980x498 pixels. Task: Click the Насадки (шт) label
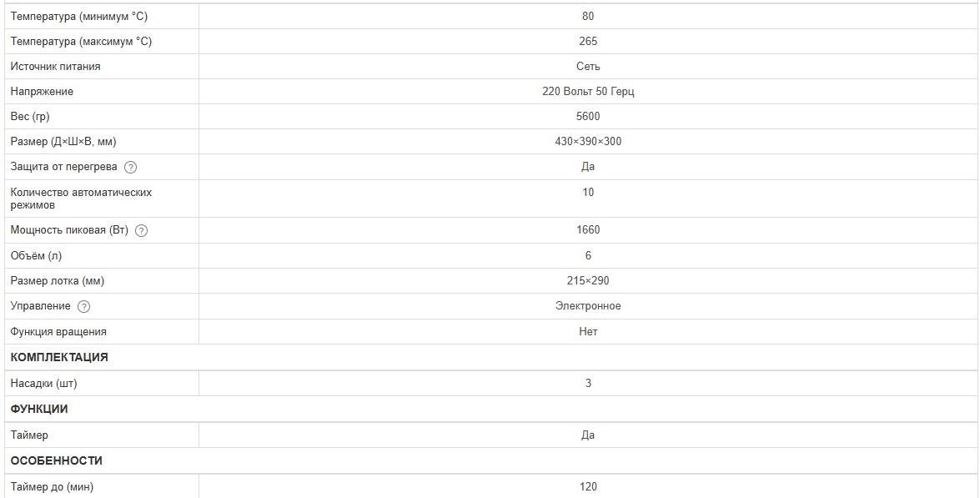[44, 383]
